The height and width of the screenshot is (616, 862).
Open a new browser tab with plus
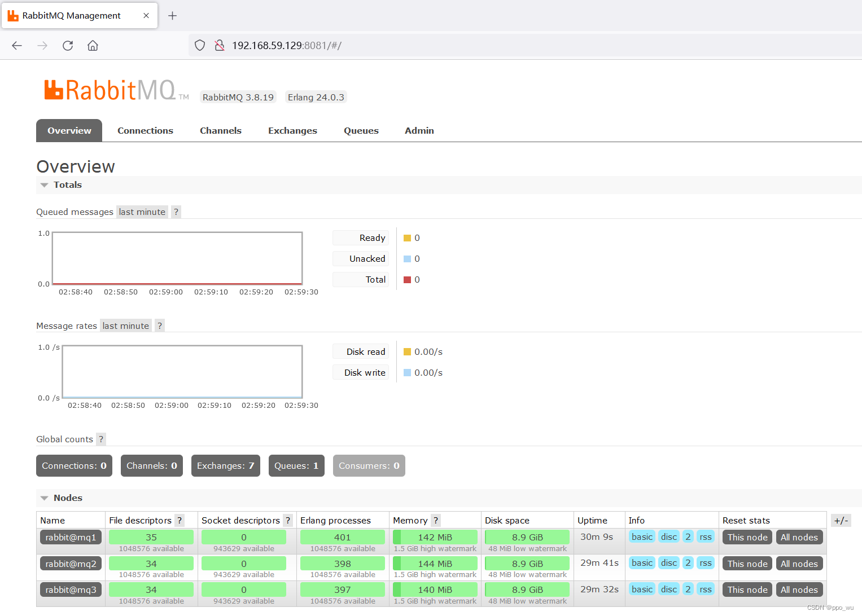coord(173,16)
